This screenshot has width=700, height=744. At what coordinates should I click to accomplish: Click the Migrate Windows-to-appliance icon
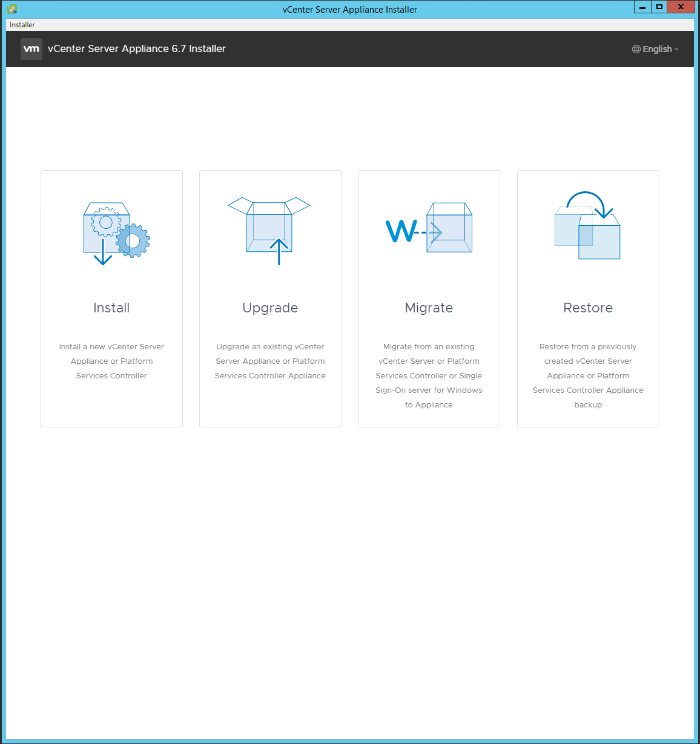(x=429, y=229)
